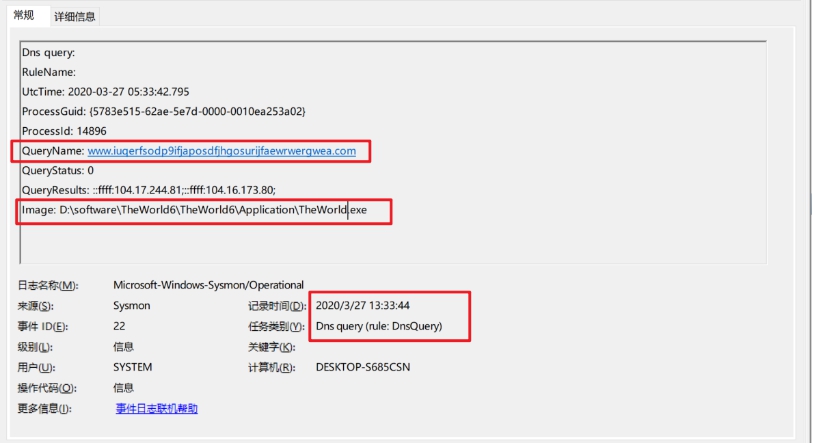Open the 事件日志联机帮助 link
The height and width of the screenshot is (443, 813).
point(157,409)
